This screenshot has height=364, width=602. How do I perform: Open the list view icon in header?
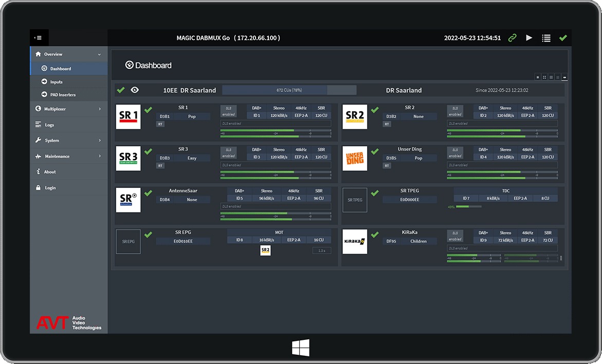546,38
